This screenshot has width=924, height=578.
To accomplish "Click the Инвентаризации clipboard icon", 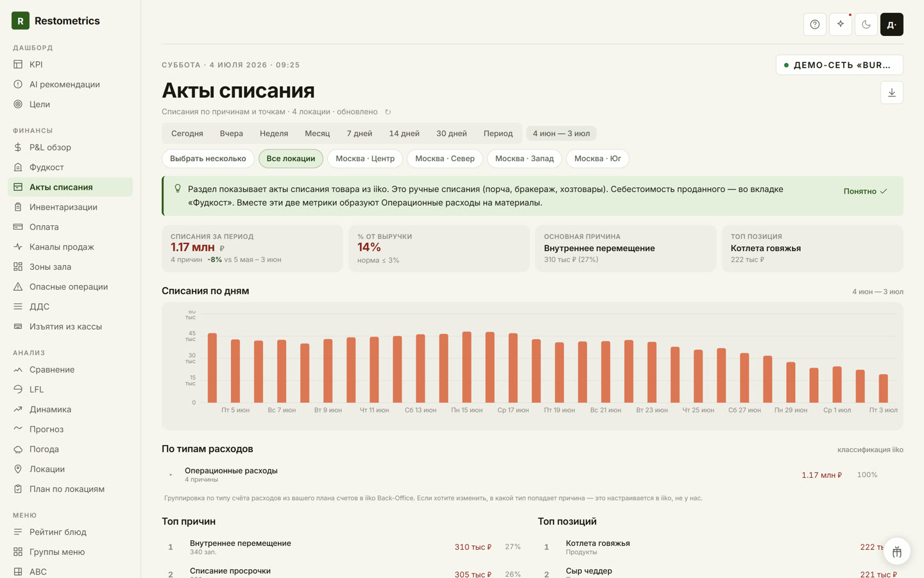I will coord(18,207).
